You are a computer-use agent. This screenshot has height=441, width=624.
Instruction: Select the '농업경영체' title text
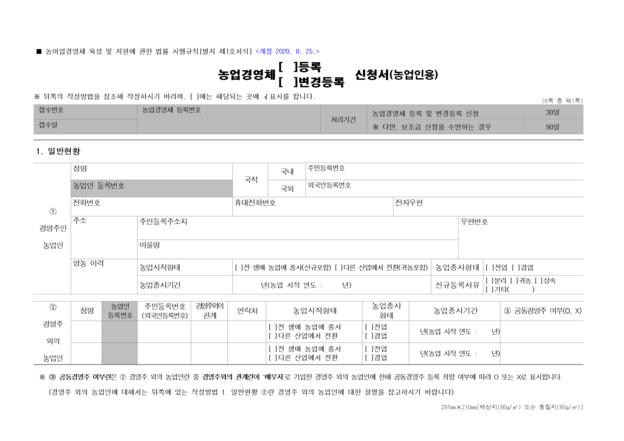(x=246, y=74)
